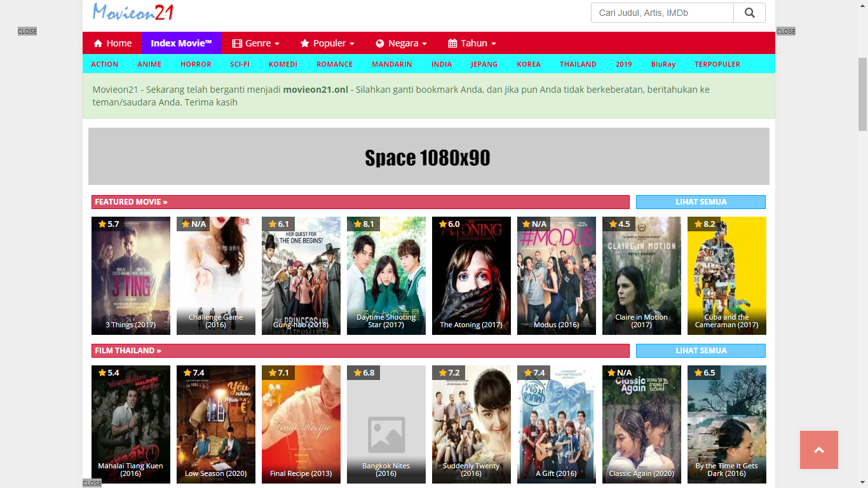The height and width of the screenshot is (488, 868).
Task: Select the 2019 category link
Action: tap(624, 64)
